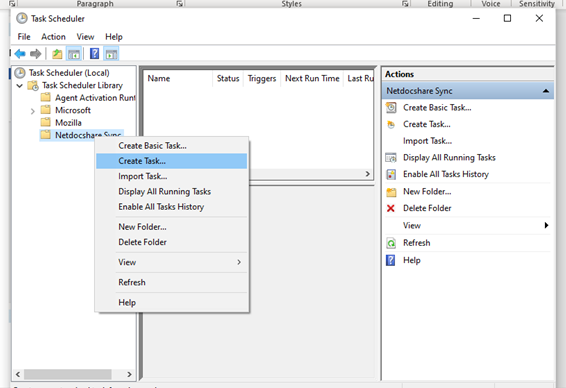Screen dimensions: 566x388
Task: Click the red X Delete Folder icon
Action: click(x=391, y=208)
